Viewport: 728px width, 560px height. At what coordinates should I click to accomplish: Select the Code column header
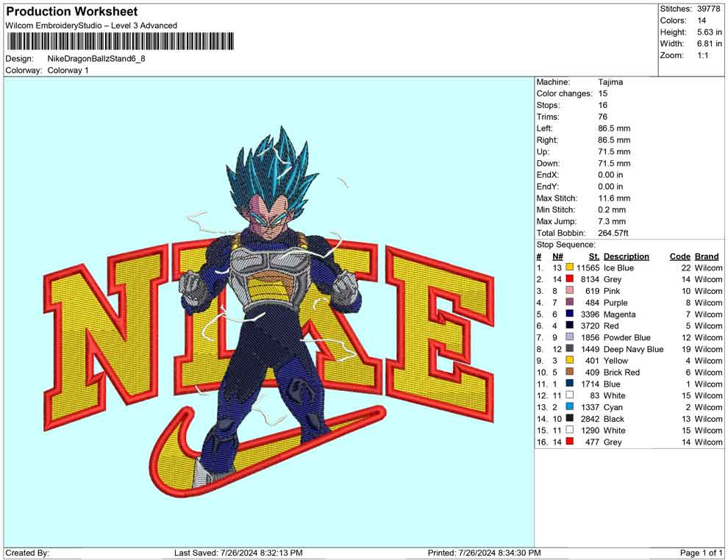click(679, 256)
